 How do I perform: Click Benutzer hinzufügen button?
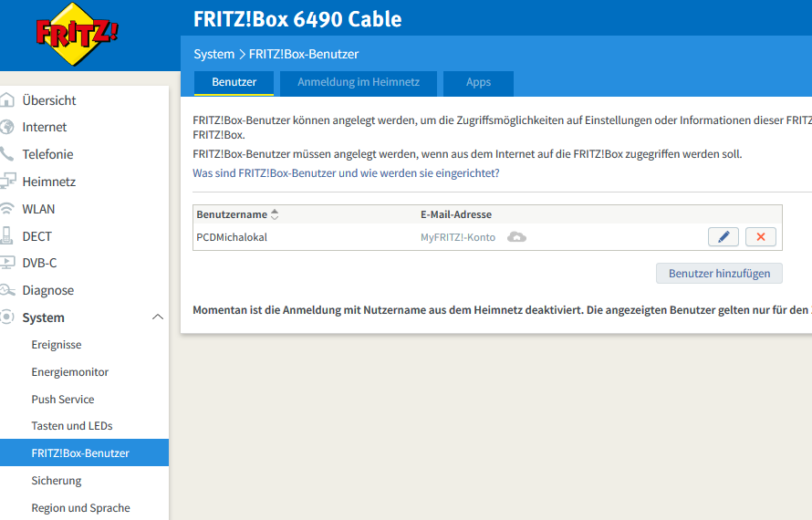[719, 273]
